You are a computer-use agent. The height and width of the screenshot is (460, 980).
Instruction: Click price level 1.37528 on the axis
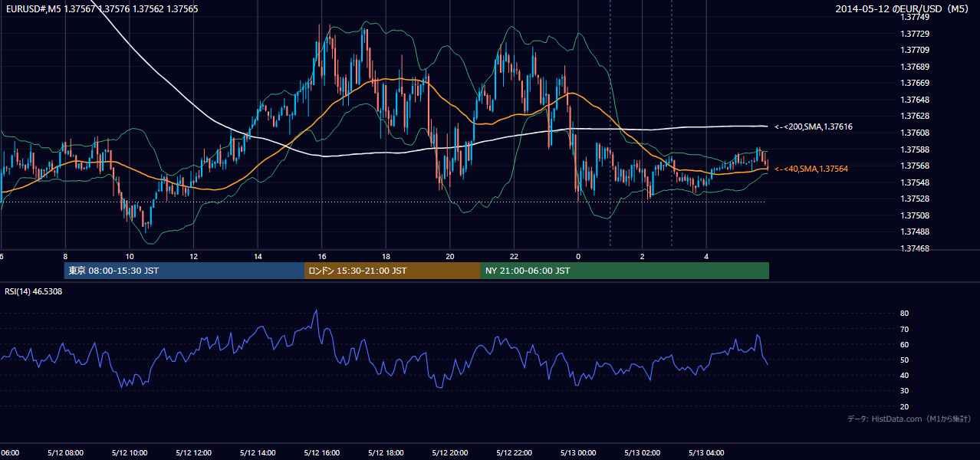coord(916,199)
